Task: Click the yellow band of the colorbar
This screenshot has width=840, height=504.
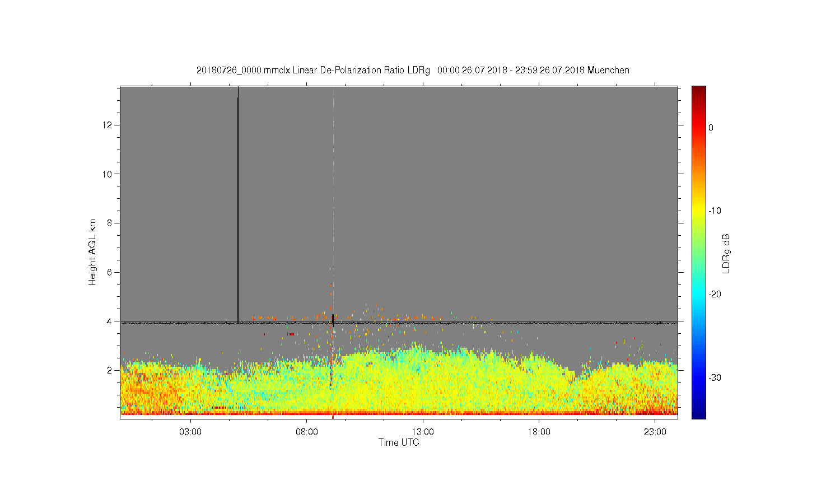Action: point(699,210)
